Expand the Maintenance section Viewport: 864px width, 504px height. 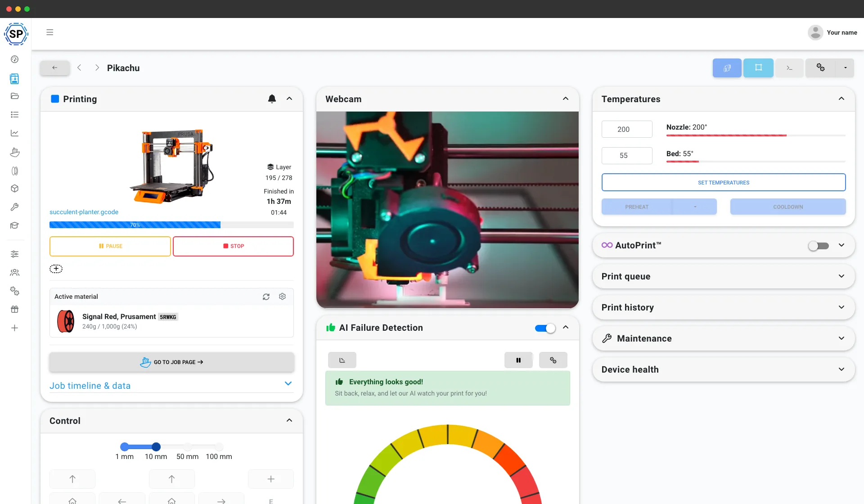tap(841, 338)
